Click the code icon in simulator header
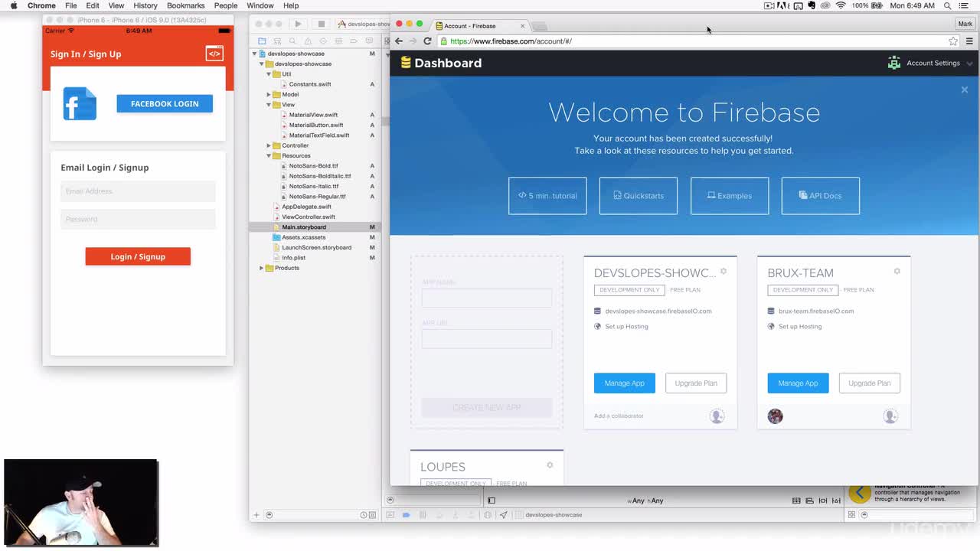 coord(214,53)
